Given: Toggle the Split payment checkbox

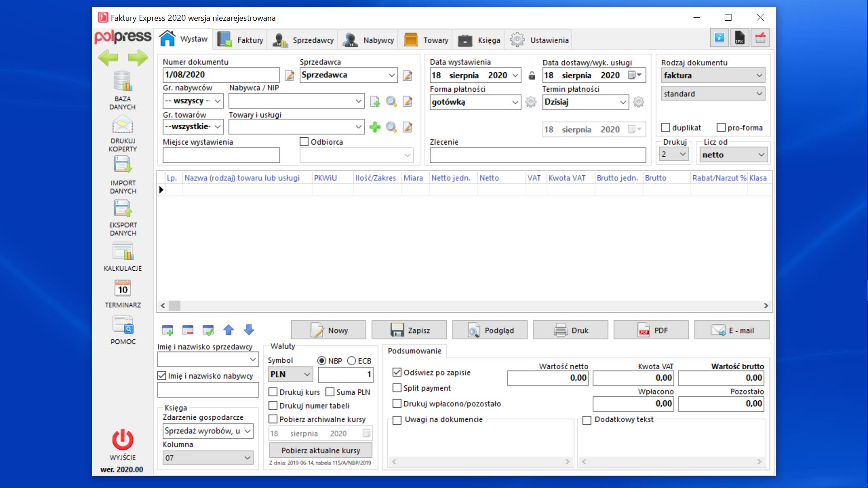Looking at the screenshot, I should click(397, 388).
